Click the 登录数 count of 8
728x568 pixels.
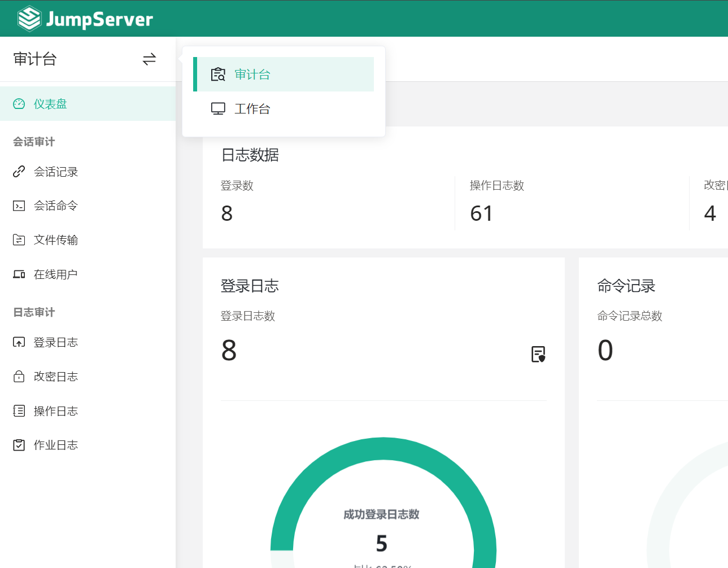[x=227, y=213]
